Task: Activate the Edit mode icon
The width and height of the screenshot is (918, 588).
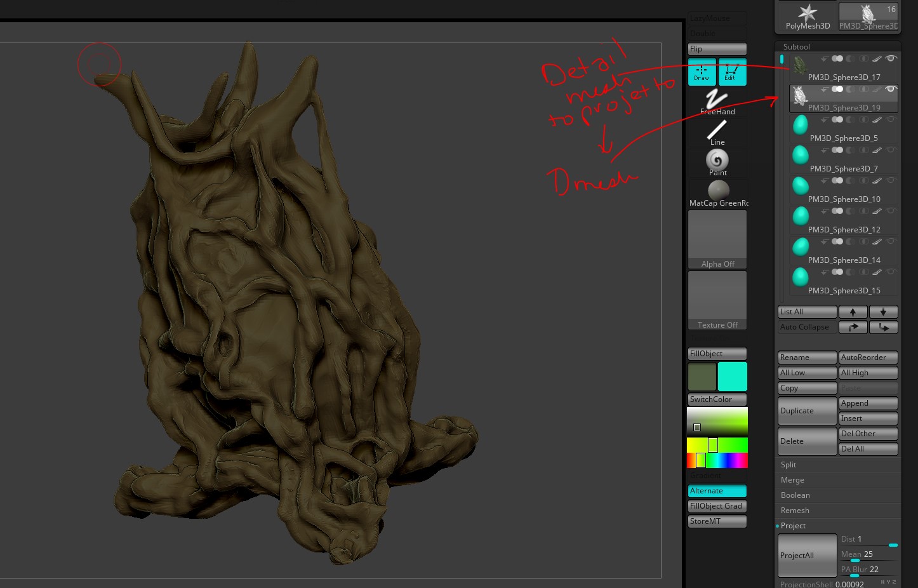Action: click(x=732, y=72)
